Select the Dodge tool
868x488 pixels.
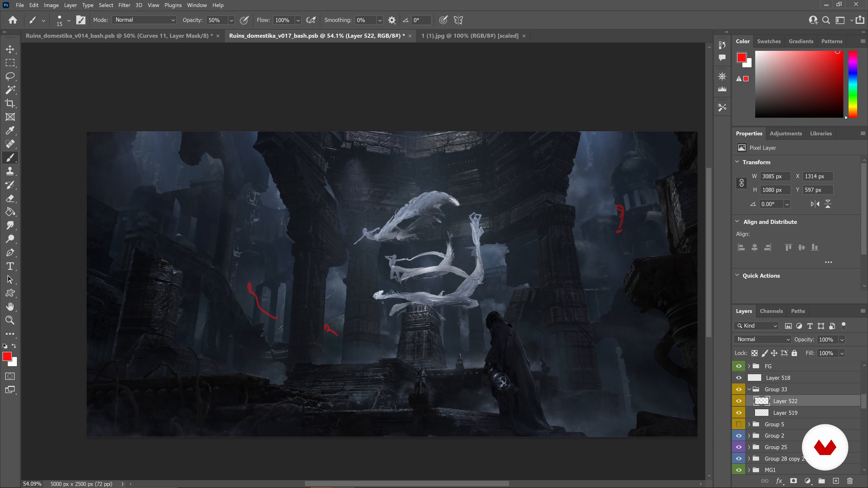10,239
